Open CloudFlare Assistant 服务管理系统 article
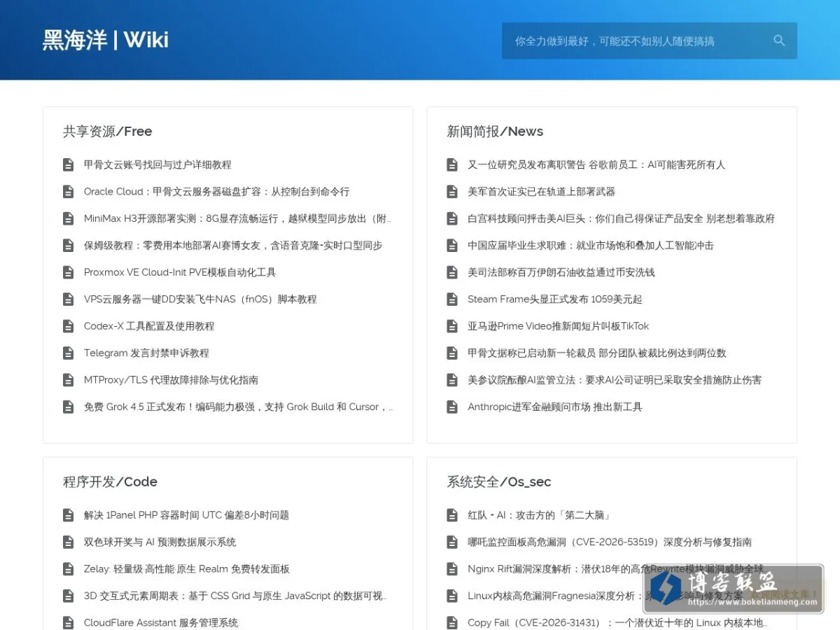Image resolution: width=840 pixels, height=630 pixels. 161,622
